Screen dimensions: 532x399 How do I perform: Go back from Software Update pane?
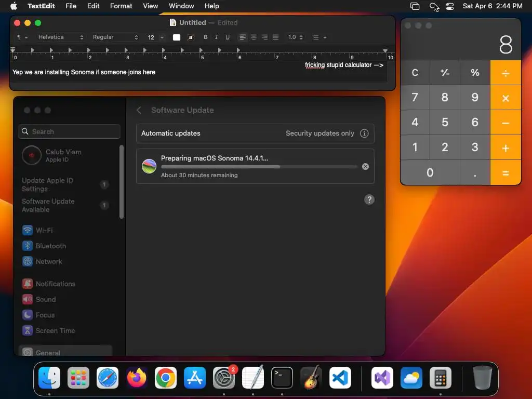click(139, 110)
